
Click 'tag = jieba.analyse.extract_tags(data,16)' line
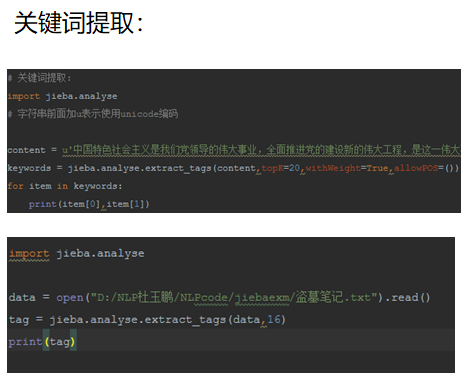(147, 320)
